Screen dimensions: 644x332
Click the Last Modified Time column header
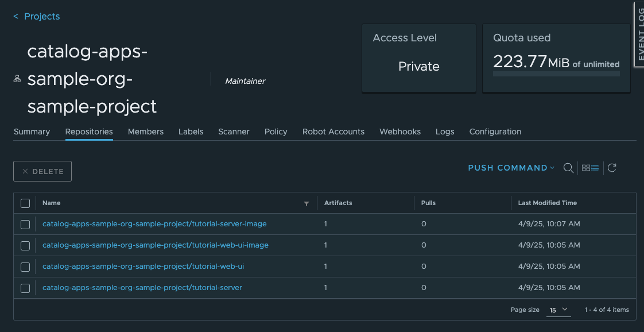click(x=547, y=203)
